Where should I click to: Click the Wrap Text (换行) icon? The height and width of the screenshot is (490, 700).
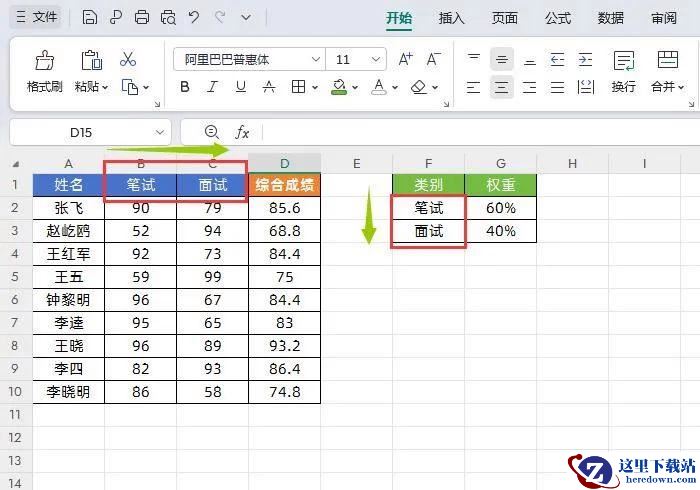click(624, 61)
